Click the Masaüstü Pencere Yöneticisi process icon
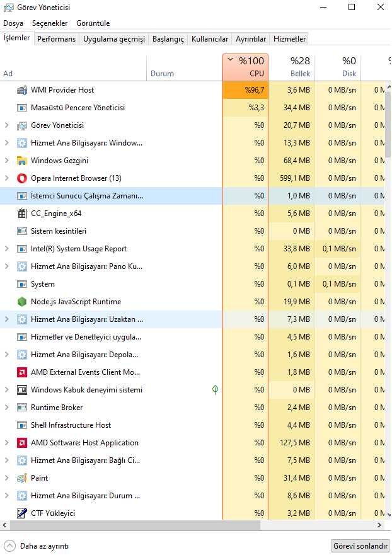This screenshot has width=392, height=560. click(x=22, y=108)
